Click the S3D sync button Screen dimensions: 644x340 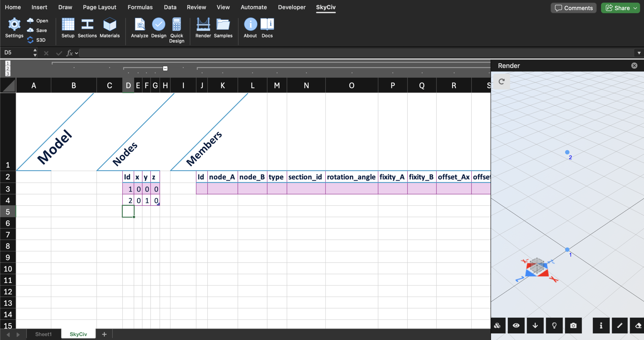36,40
